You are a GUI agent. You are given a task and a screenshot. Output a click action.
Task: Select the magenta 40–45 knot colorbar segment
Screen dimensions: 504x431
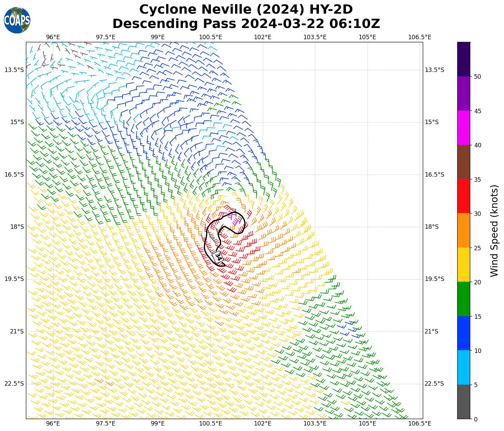pyautogui.click(x=464, y=128)
